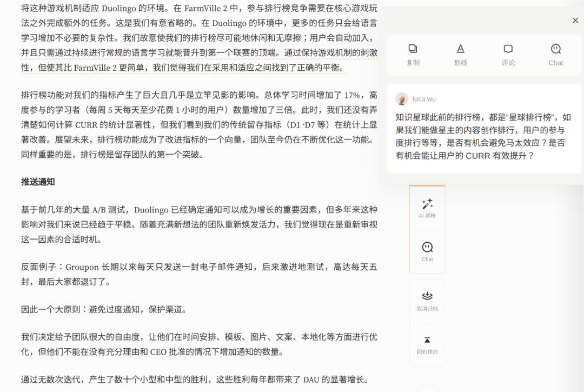Click the paragraph starting 反面例子：Groupon
This screenshot has width=584, height=392.
click(x=199, y=274)
